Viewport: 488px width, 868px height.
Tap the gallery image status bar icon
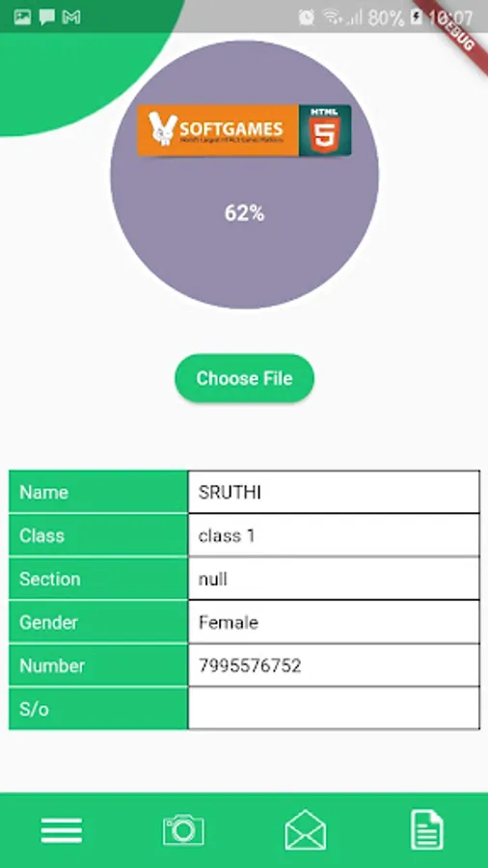(23, 17)
